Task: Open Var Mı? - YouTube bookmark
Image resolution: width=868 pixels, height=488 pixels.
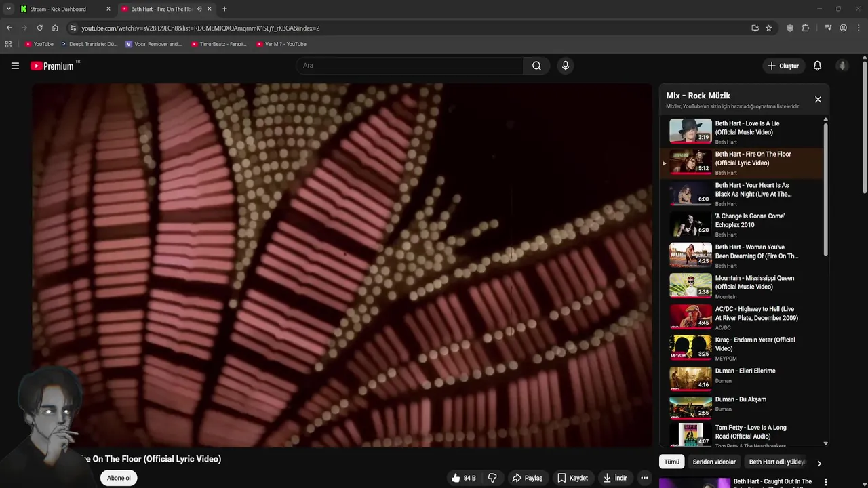Action: [281, 44]
